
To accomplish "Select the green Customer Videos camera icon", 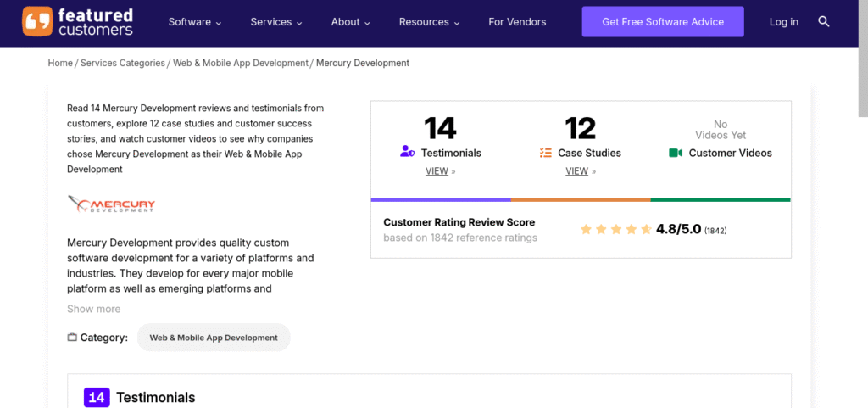I will pos(676,153).
